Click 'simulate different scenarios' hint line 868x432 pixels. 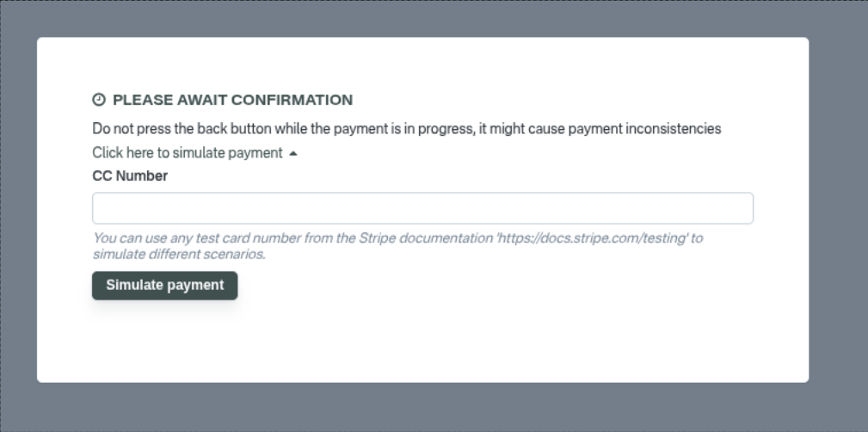point(179,255)
